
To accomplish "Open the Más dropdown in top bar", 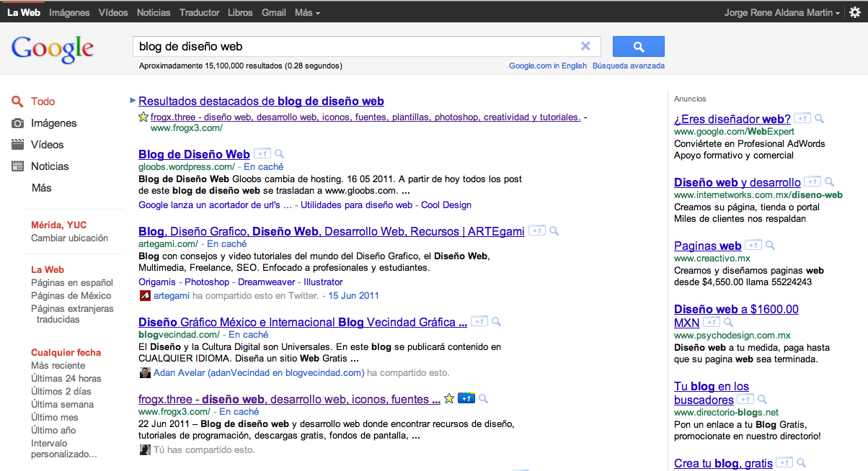I will (308, 12).
